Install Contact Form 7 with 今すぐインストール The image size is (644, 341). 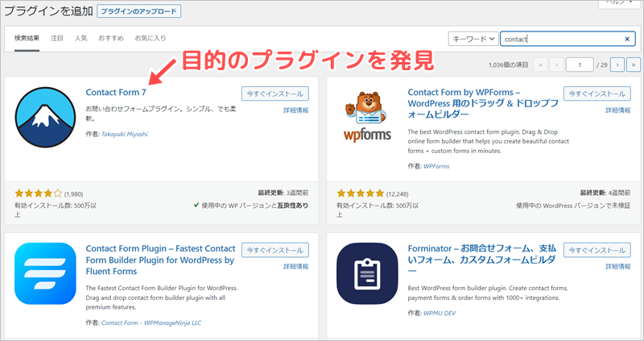pos(275,93)
